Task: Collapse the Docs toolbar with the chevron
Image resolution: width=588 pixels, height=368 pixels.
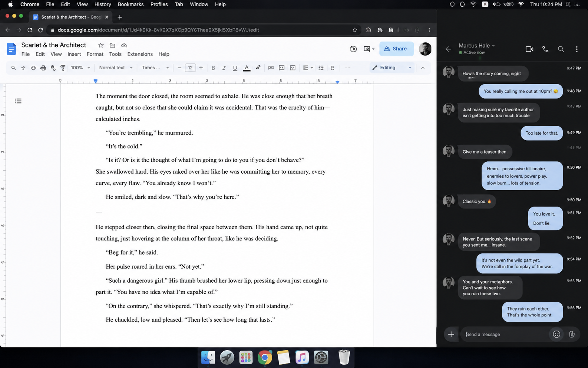Action: pyautogui.click(x=423, y=68)
